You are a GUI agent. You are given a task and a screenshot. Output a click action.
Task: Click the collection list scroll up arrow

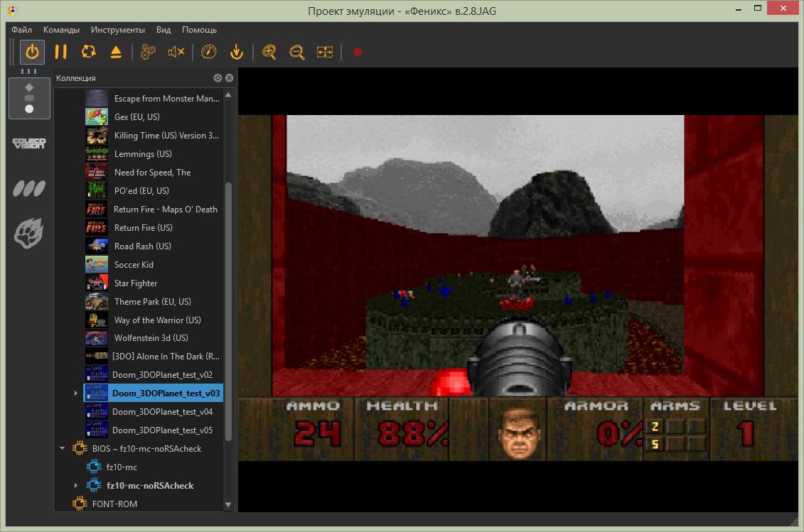228,94
